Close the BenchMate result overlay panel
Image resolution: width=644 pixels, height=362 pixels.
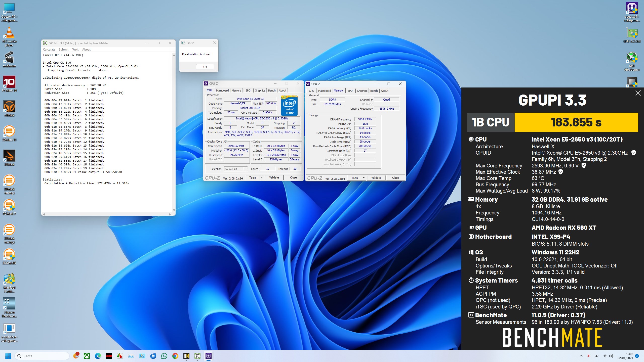[x=638, y=93]
